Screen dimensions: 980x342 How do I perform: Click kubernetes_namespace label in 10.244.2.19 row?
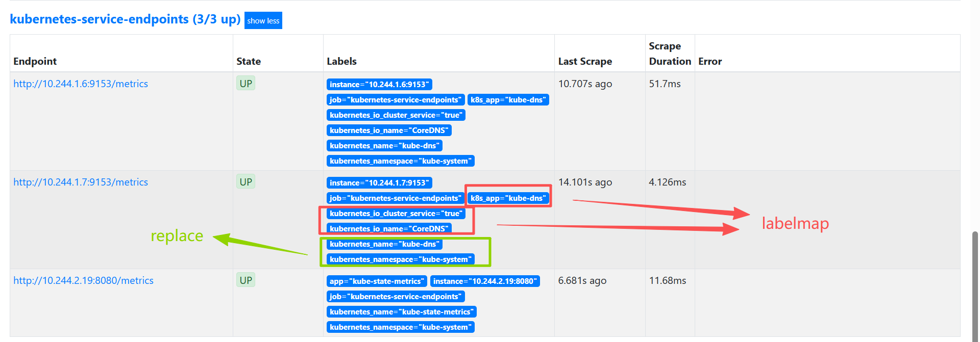tap(401, 327)
